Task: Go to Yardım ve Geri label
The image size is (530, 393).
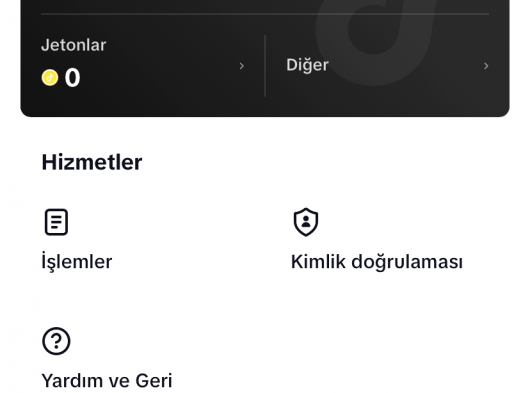Action: (x=107, y=381)
